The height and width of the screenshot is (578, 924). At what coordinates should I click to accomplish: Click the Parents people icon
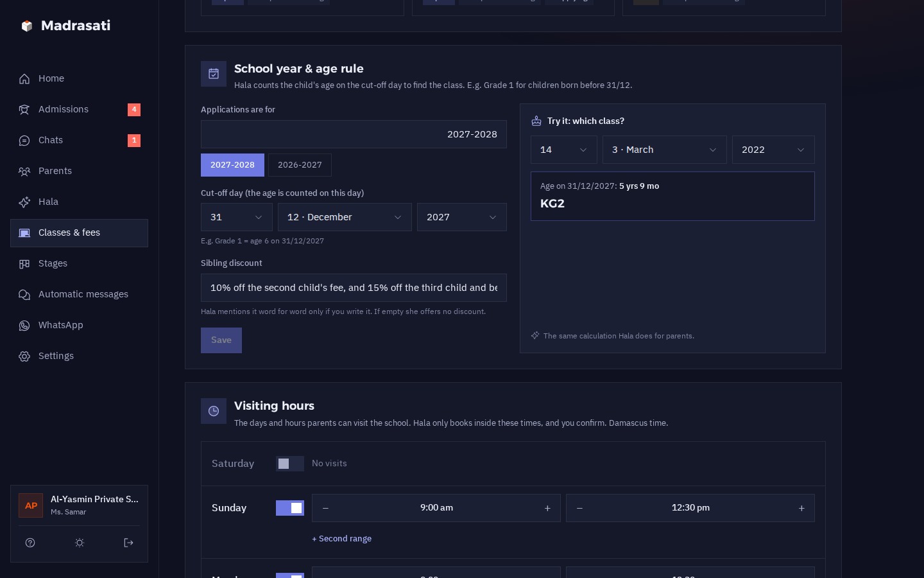click(x=24, y=171)
